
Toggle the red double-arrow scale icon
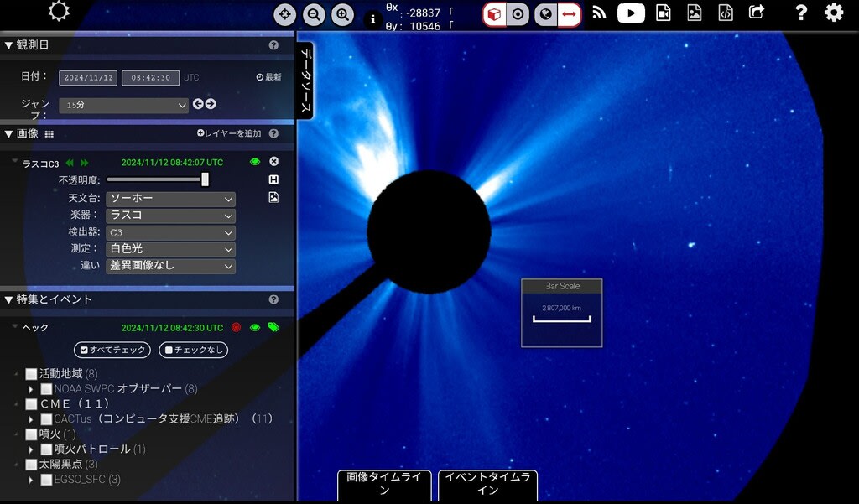[x=570, y=15]
